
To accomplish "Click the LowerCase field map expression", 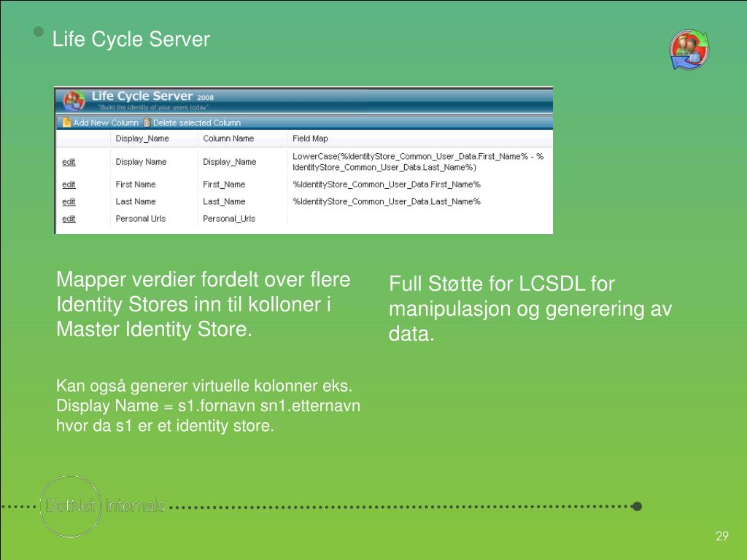I will pos(418,162).
